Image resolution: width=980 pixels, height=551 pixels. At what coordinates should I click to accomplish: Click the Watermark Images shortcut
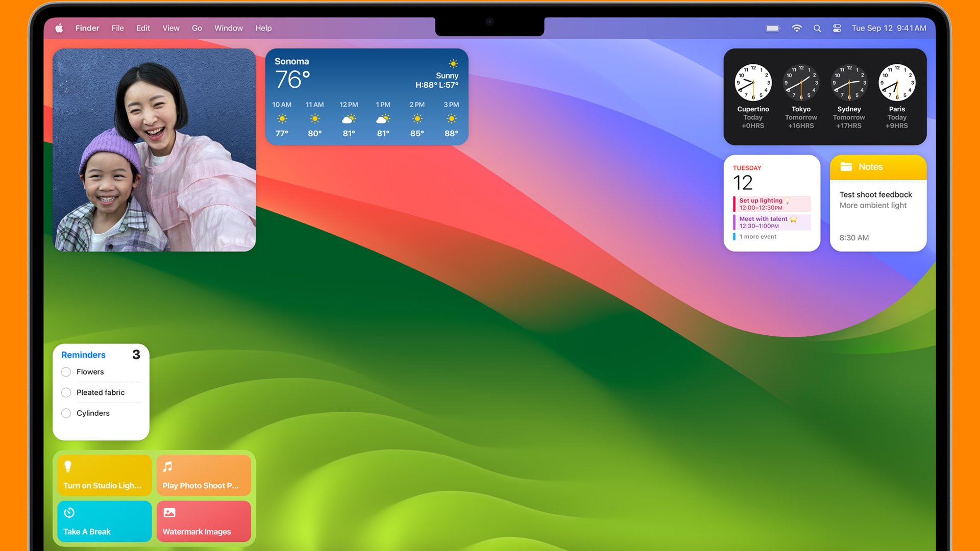tap(203, 521)
